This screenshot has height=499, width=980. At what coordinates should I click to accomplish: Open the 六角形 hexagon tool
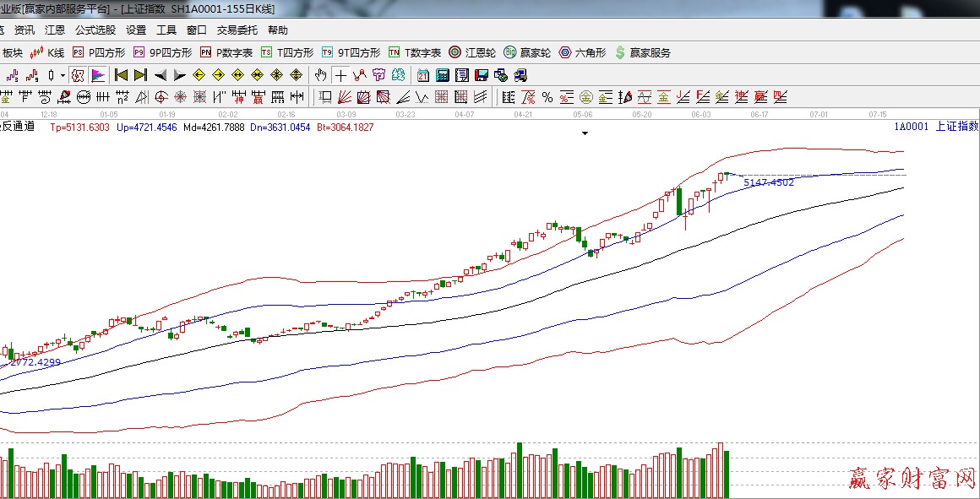pos(582,52)
